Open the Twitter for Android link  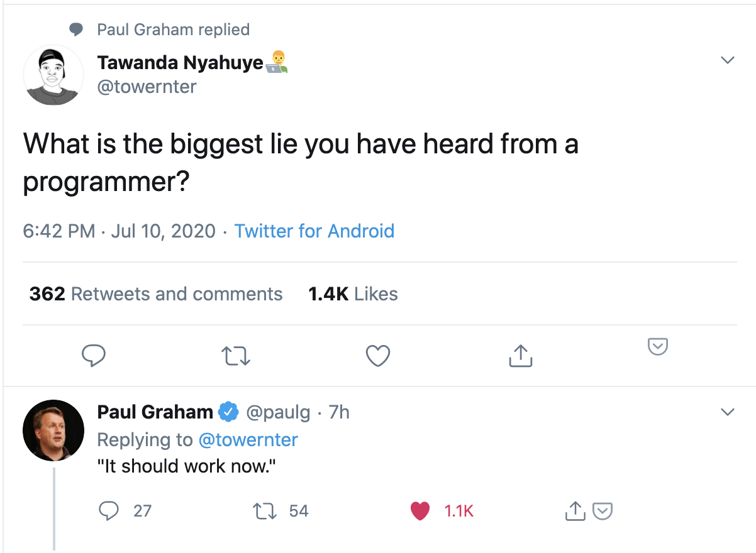(x=314, y=231)
